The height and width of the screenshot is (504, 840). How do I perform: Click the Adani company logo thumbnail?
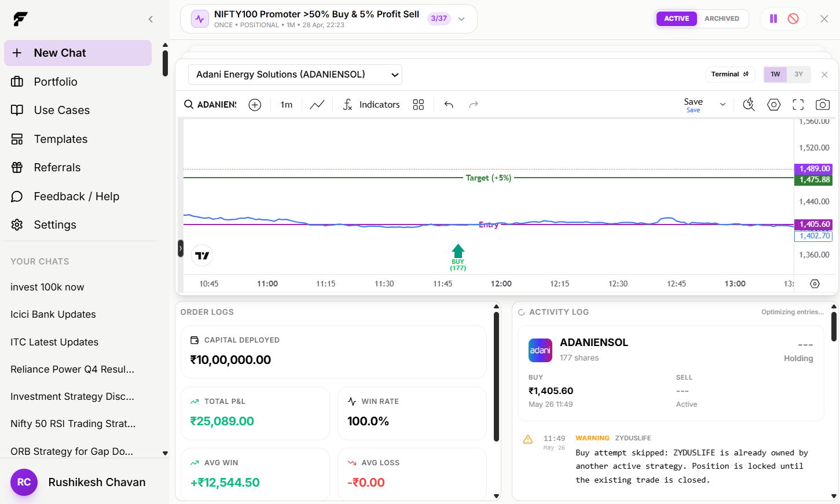[541, 351]
